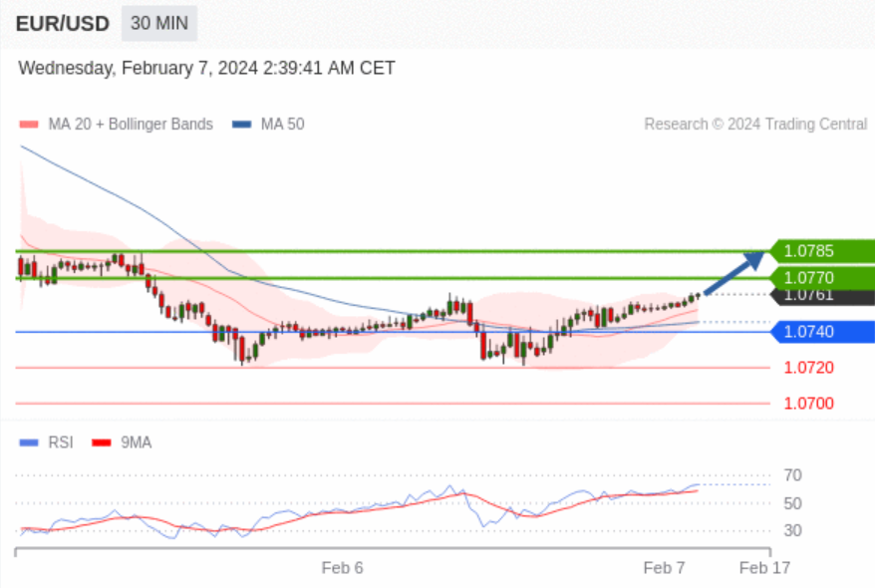Click the Feb 6 date axis label
The height and width of the screenshot is (588, 875).
(342, 568)
